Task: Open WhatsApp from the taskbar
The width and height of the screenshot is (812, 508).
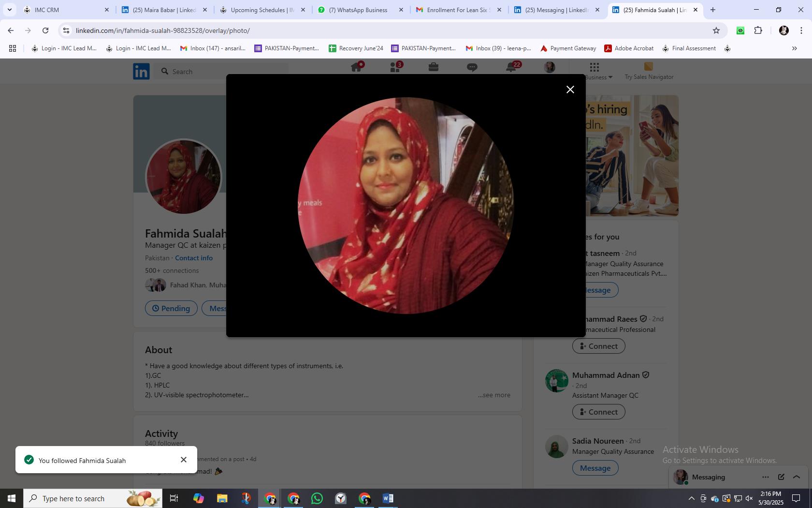Action: point(317,498)
